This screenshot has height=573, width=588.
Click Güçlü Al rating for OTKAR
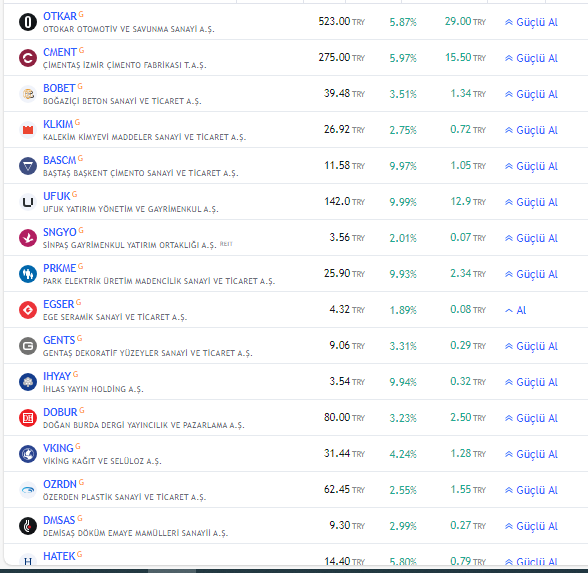(x=531, y=22)
